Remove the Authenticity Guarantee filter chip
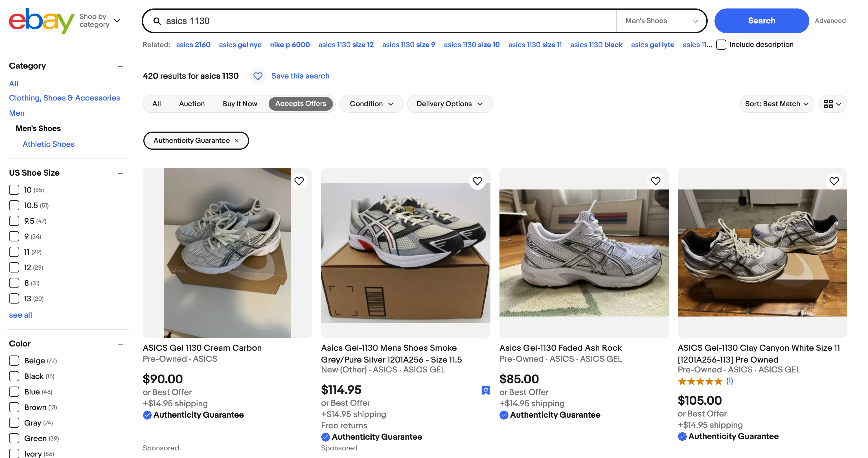Image resolution: width=868 pixels, height=458 pixels. click(237, 141)
